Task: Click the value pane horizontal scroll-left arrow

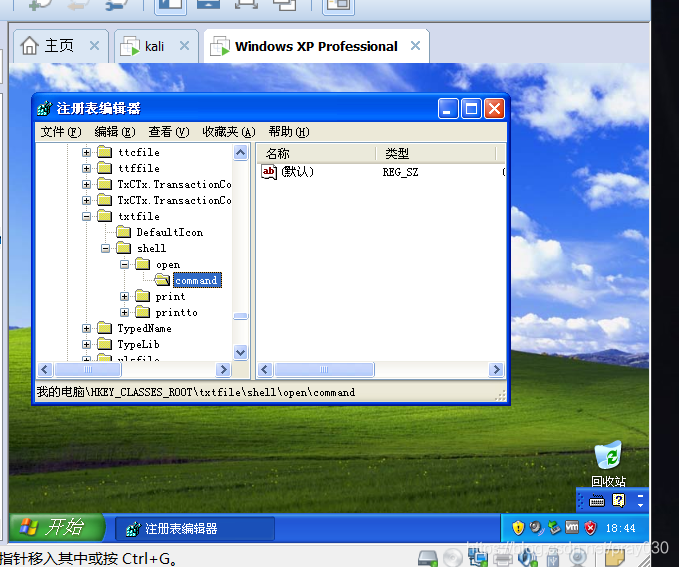Action: coord(265,369)
